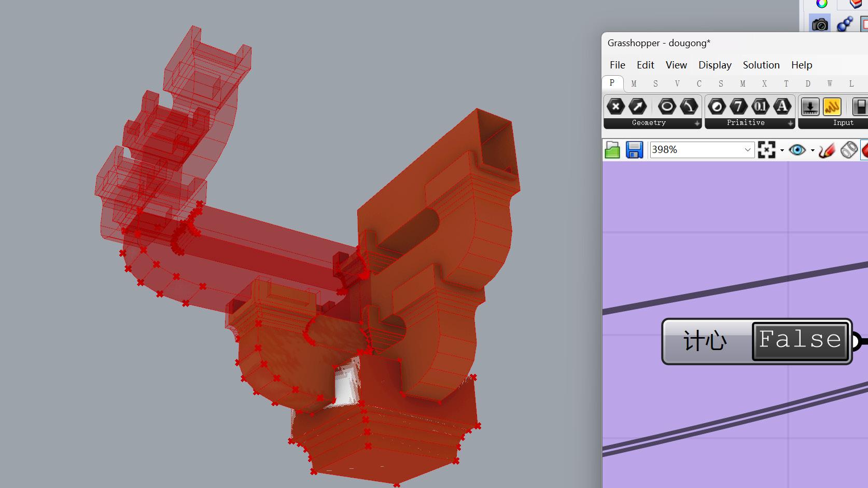Click the Geometry panel label

(649, 123)
